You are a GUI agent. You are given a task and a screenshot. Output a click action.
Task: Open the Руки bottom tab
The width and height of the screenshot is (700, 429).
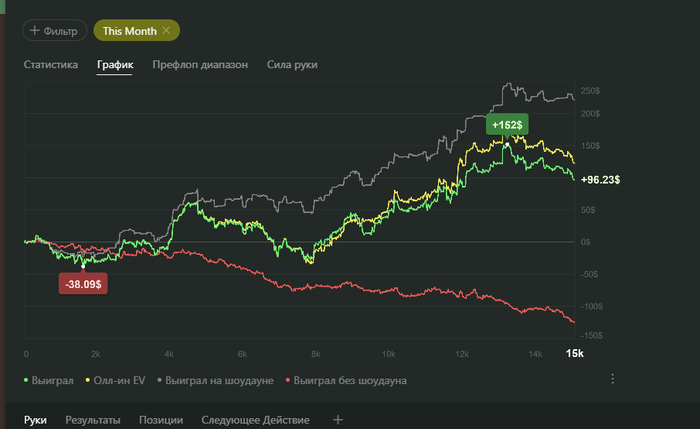(x=35, y=420)
